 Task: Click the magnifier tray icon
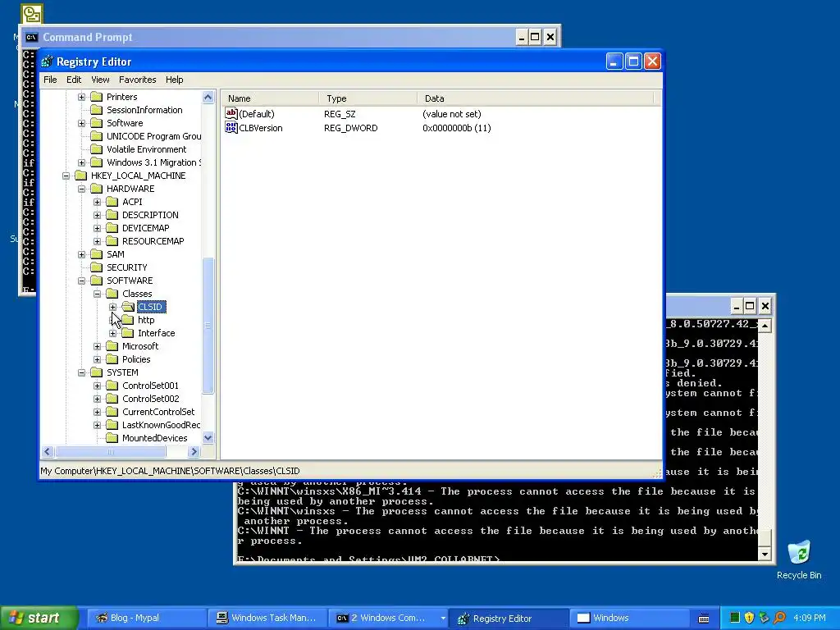779,618
